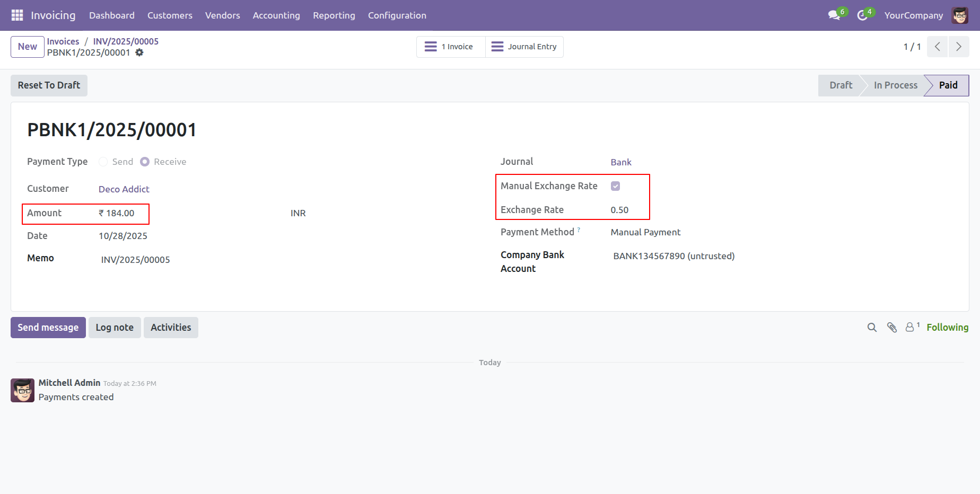
Task: Open the conversations chat icon
Action: pos(834,15)
